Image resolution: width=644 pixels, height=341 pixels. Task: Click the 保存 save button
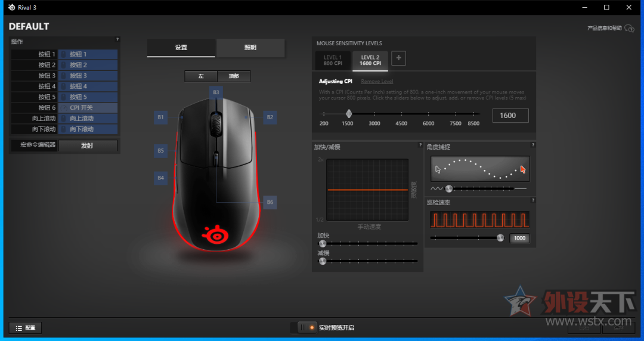[618, 328]
